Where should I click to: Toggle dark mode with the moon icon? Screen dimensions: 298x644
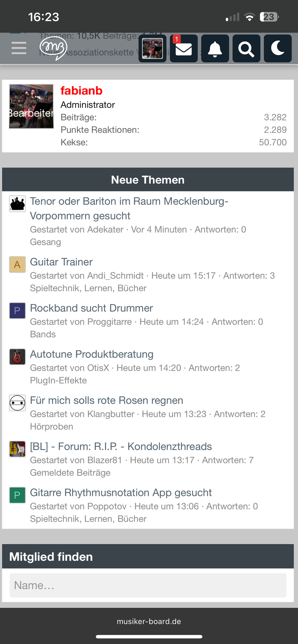coord(278,49)
